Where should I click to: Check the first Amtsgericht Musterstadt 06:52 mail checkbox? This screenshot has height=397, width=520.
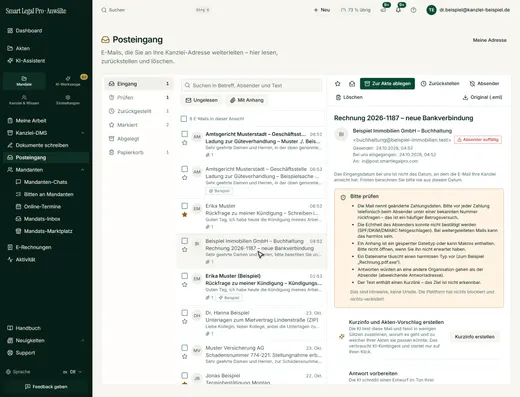click(x=184, y=134)
